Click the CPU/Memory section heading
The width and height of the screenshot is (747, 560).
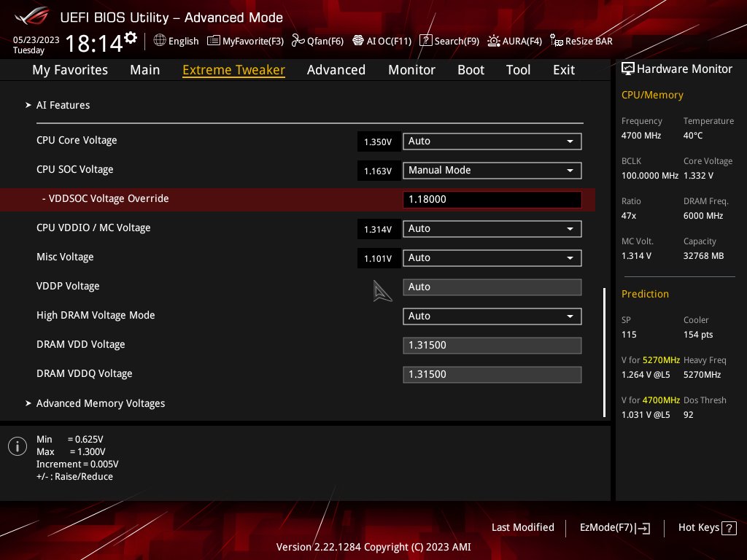[652, 96]
